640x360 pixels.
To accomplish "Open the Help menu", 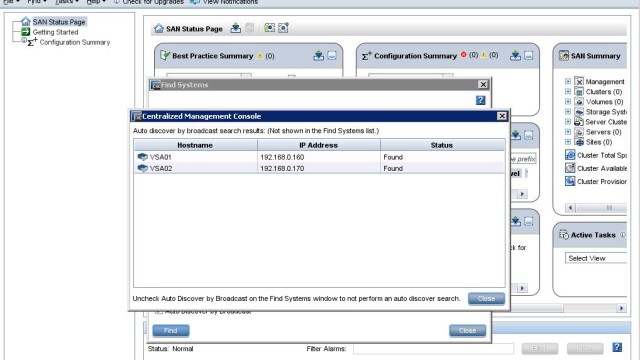I will 96,2.
